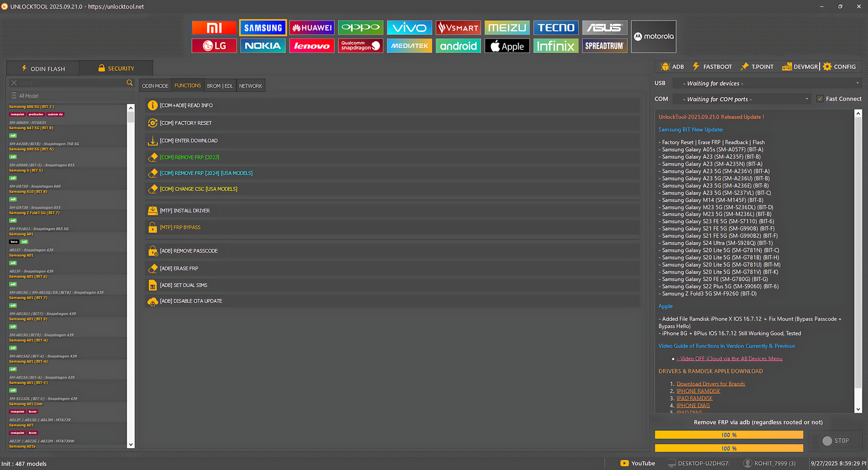Screen dimensions: 868x470
Task: Choose the Huawei brand logo
Action: [x=311, y=28]
